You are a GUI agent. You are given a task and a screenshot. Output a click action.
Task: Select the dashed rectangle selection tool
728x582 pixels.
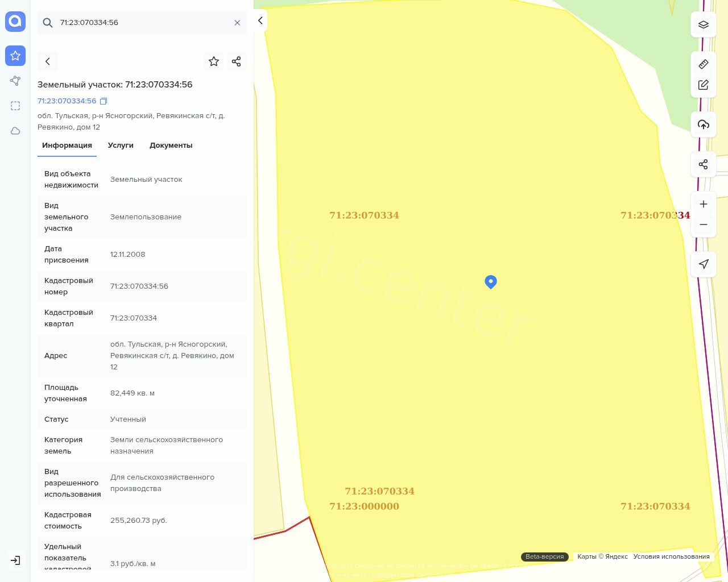pyautogui.click(x=15, y=106)
